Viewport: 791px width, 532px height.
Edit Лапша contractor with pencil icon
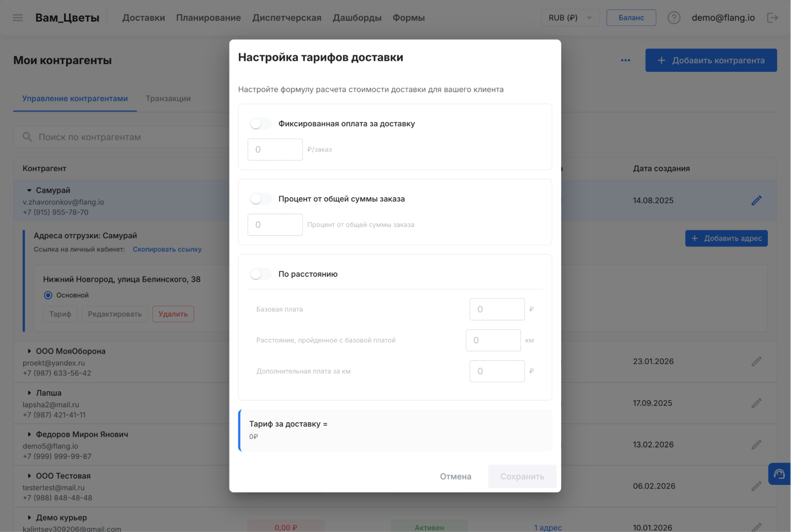(x=757, y=403)
